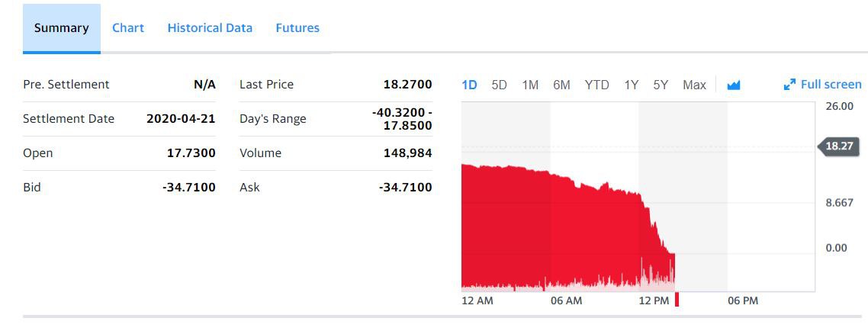The width and height of the screenshot is (868, 331).
Task: Click the Last Price value 18.2700
Action: (407, 85)
